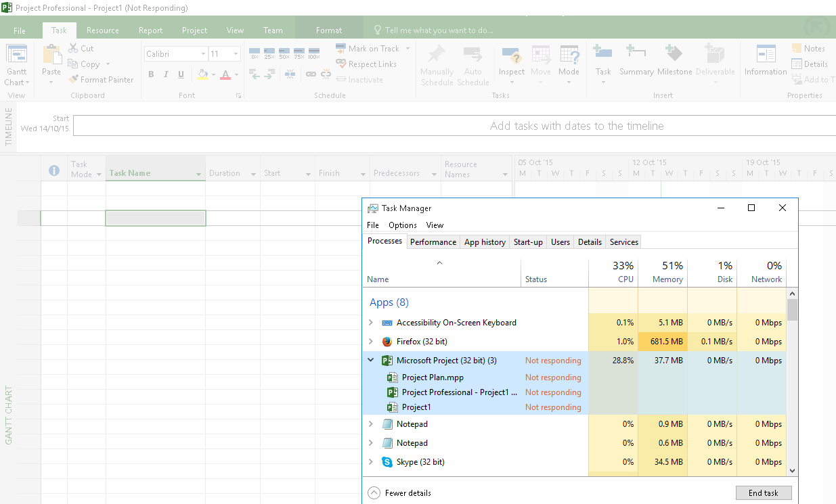The height and width of the screenshot is (504, 836).
Task: Cut the selection with the scissors icon
Action: (73, 48)
